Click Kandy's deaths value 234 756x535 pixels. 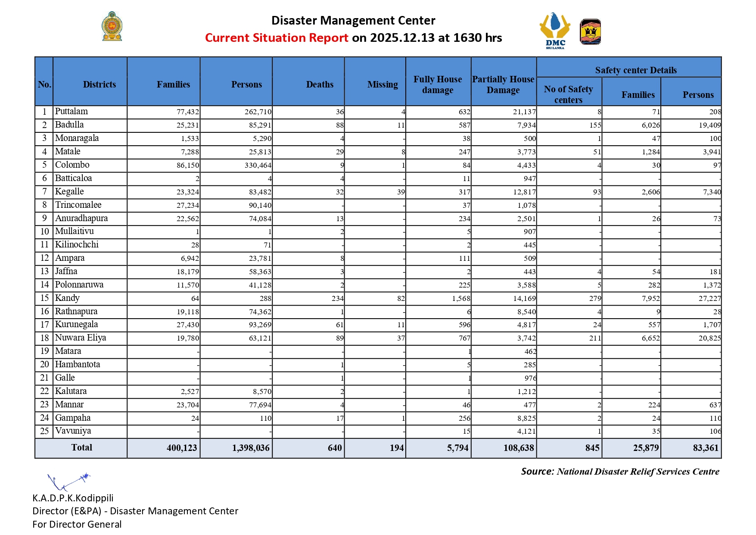click(337, 298)
